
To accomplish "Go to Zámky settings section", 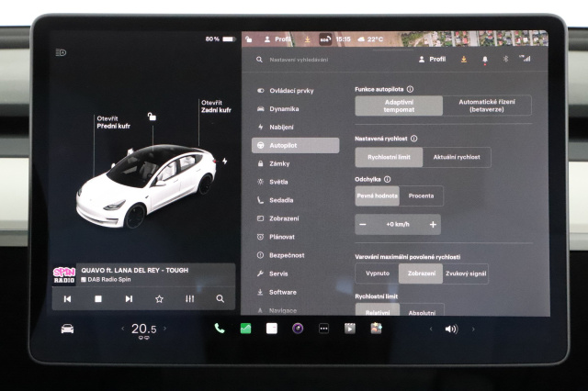I will coord(279,163).
